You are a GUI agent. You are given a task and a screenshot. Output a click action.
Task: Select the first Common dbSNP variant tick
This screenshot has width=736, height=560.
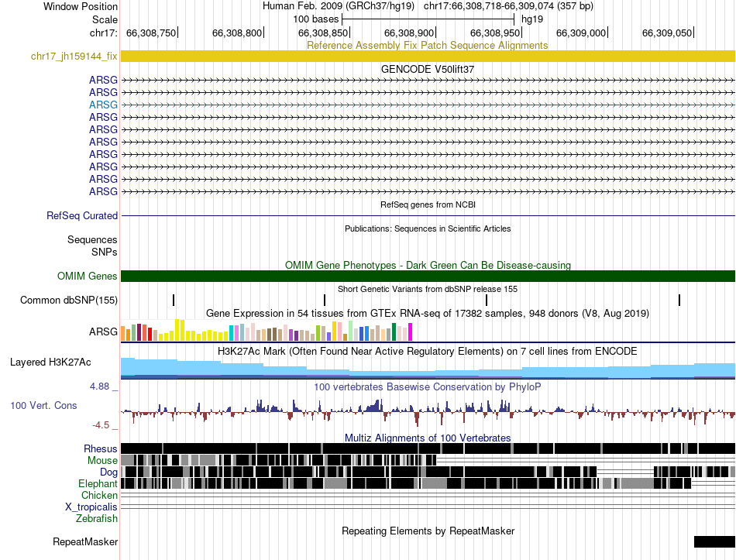174,300
